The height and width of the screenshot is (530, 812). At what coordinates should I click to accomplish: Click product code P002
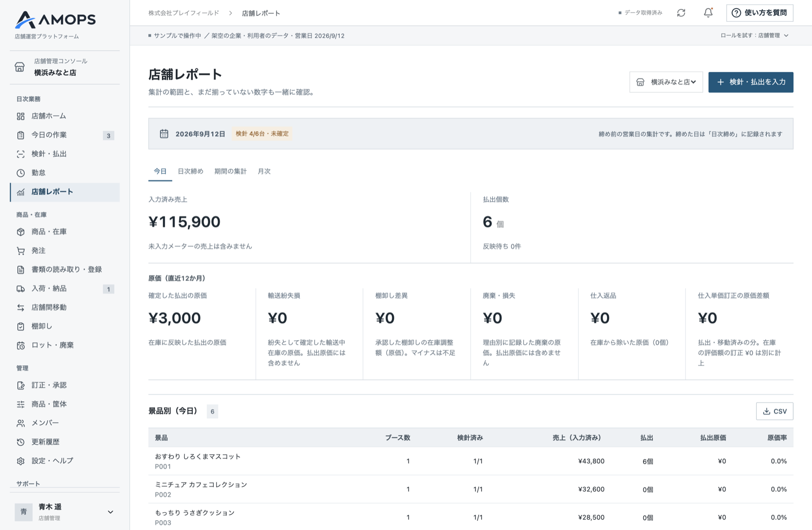(163, 494)
